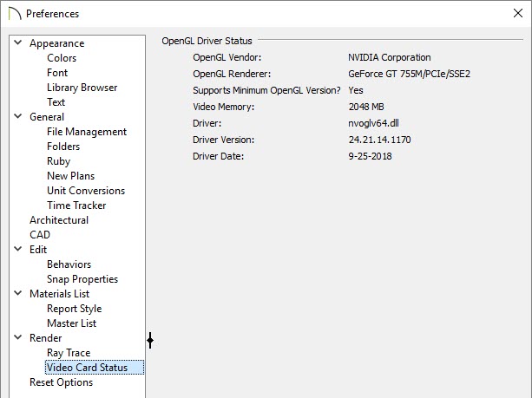Click the NVIDIA Corporation vendor value

tap(390, 57)
